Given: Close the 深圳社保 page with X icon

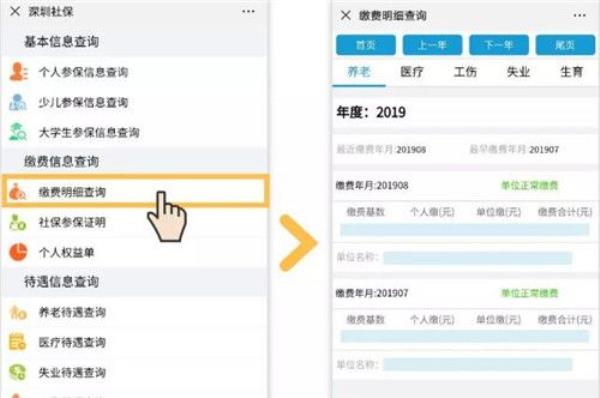Looking at the screenshot, I should coord(15,11).
